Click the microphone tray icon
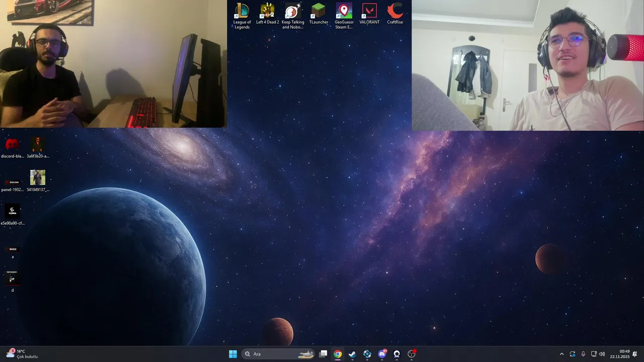 point(583,354)
